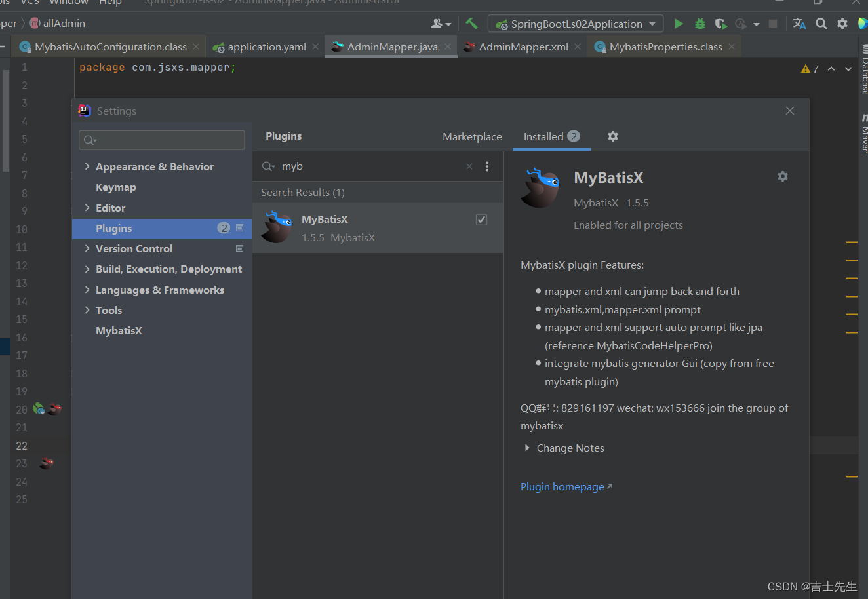Expand Version Control settings section
868x599 pixels.
tap(87, 248)
